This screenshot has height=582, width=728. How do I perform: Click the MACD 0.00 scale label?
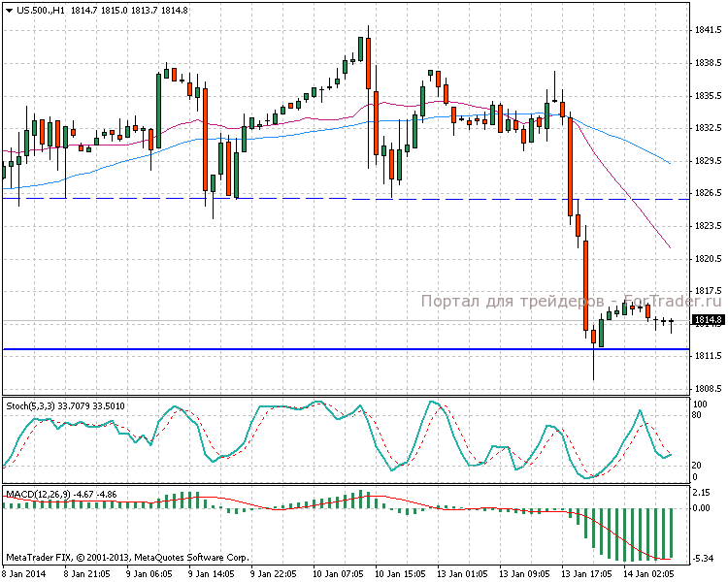[703, 507]
